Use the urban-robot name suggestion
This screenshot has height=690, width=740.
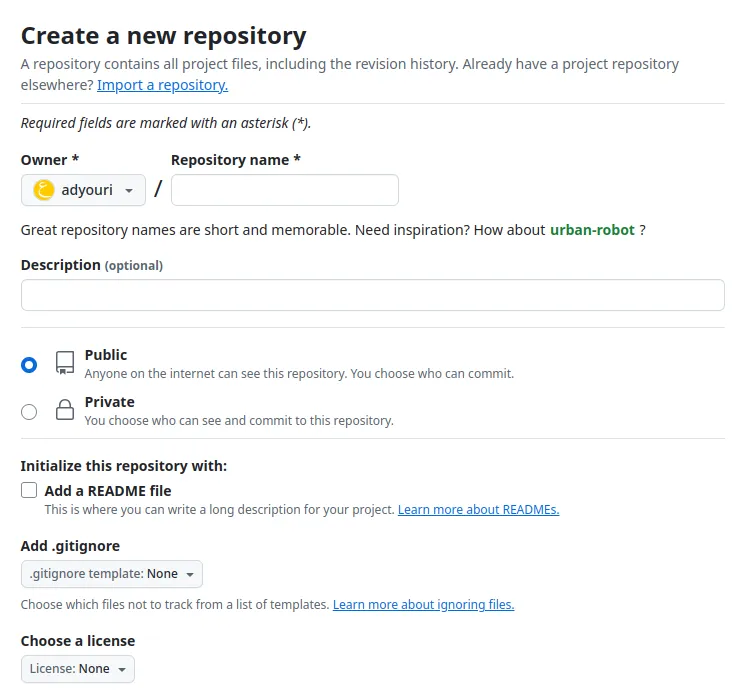(x=592, y=230)
